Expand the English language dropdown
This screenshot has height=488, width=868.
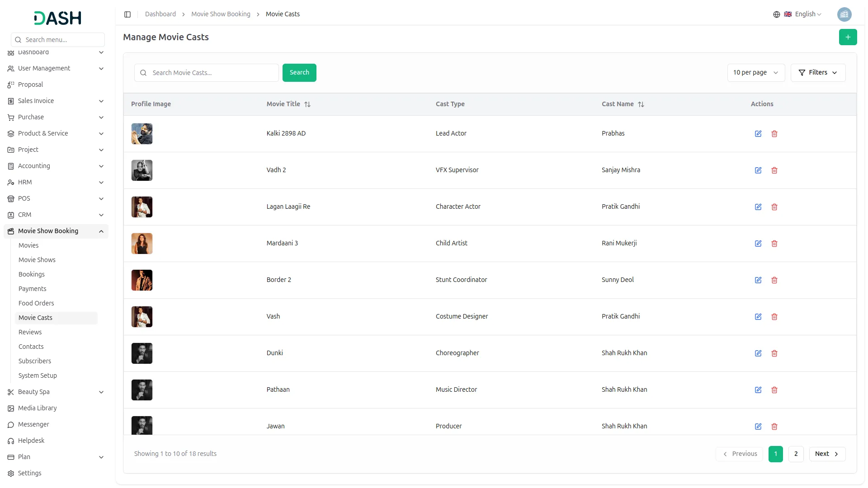pos(806,14)
